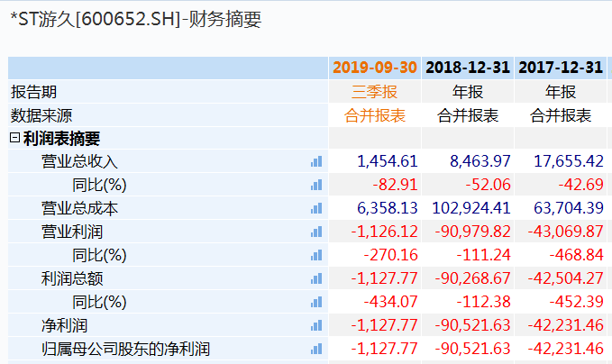Click revenue value 17,655.42
This screenshot has height=364, width=612.
tap(569, 161)
